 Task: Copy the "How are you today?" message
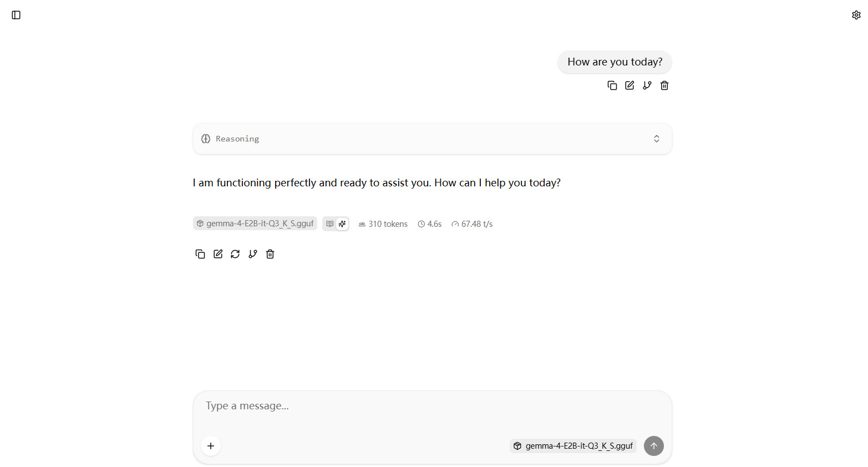pyautogui.click(x=612, y=85)
